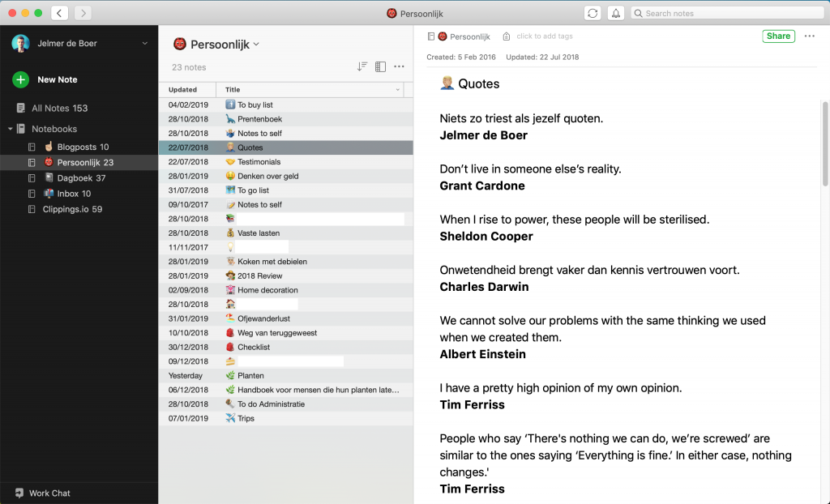Screen dimensions: 830x504
Task: Click the forward navigation arrow
Action: pos(83,13)
